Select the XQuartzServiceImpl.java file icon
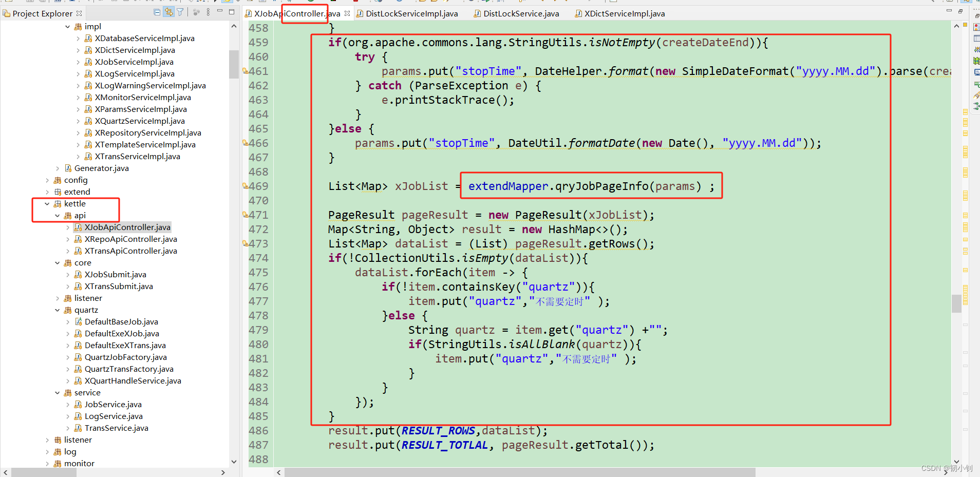The height and width of the screenshot is (477, 980). coord(88,121)
